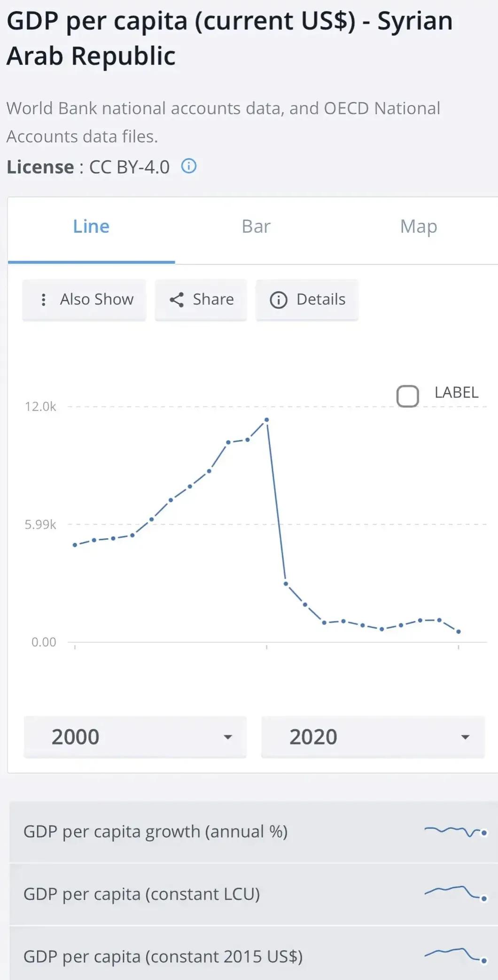The height and width of the screenshot is (980, 498).
Task: Click the Share arrow icon
Action: coord(177,300)
